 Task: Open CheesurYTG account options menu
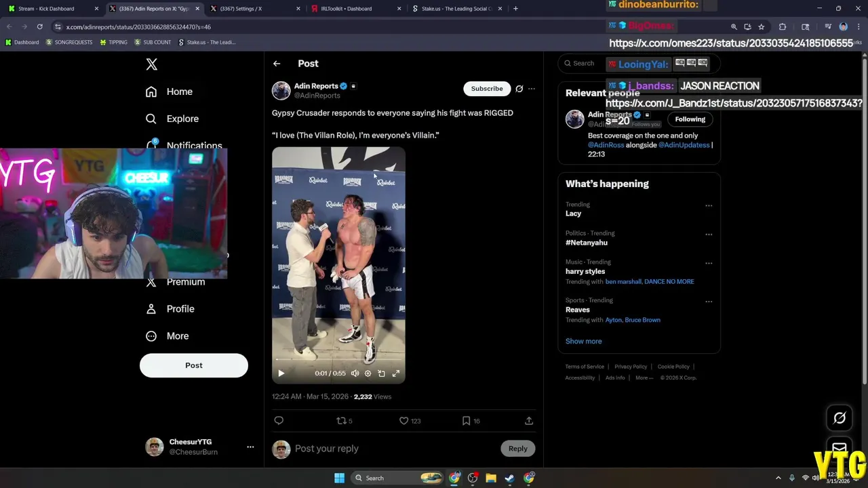coord(250,447)
